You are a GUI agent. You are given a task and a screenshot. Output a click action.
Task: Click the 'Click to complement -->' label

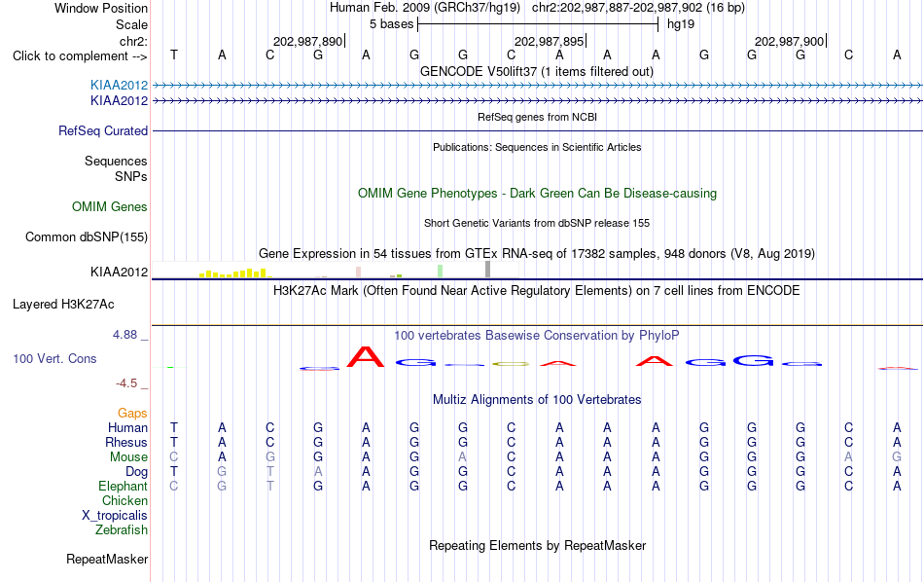click(x=80, y=56)
